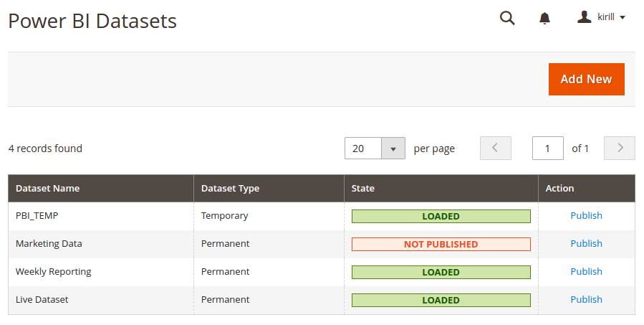The height and width of the screenshot is (325, 644).
Task: Focus the current page number field
Action: [547, 148]
